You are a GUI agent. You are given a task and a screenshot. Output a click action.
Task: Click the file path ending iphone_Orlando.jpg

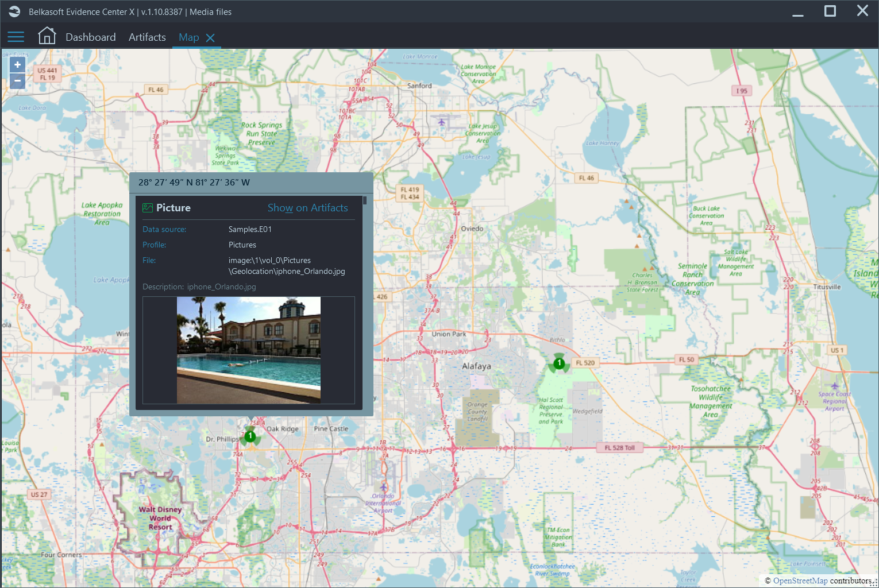(287, 266)
